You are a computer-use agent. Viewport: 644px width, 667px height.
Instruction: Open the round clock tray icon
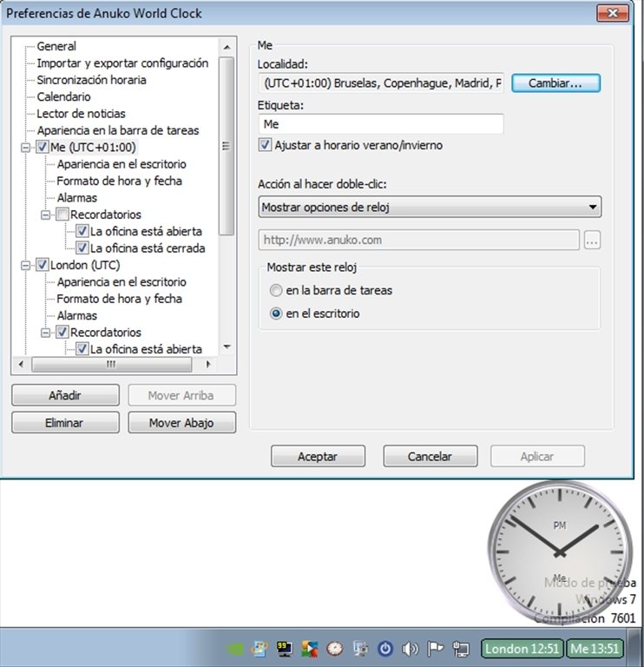tap(335, 649)
